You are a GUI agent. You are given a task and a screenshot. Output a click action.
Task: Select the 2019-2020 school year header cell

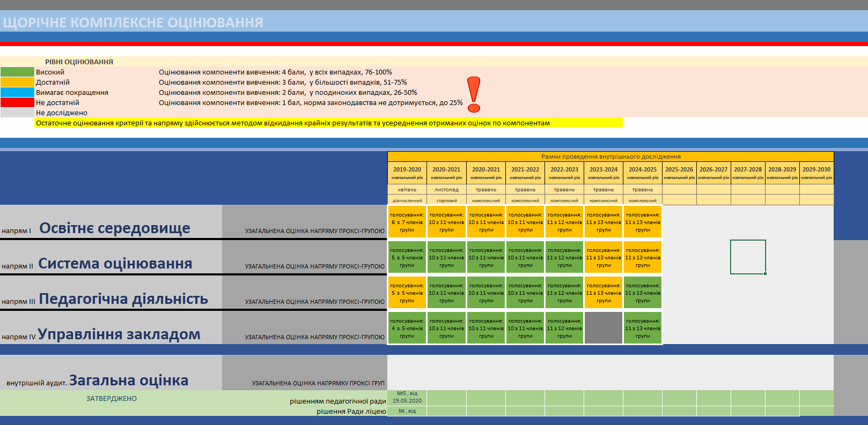[x=407, y=173]
